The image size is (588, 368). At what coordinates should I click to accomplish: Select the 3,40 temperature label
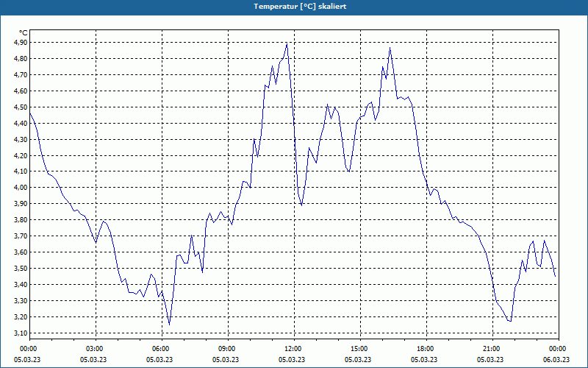pos(21,284)
